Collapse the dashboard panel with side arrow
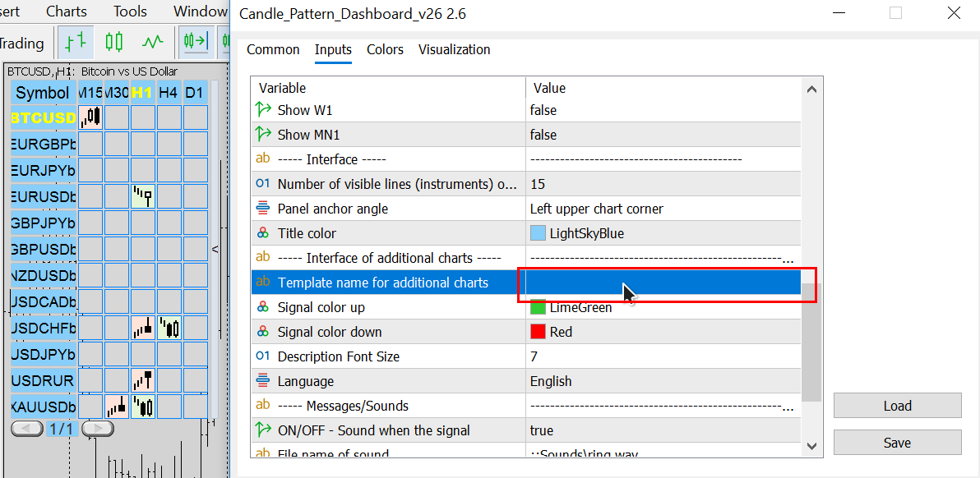980x478 pixels. point(215,249)
